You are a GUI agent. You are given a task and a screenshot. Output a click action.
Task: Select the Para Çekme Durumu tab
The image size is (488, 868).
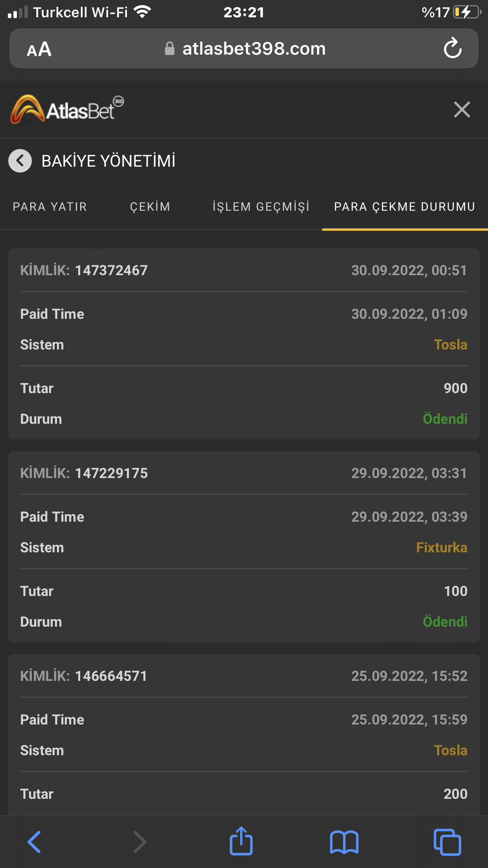click(x=404, y=207)
